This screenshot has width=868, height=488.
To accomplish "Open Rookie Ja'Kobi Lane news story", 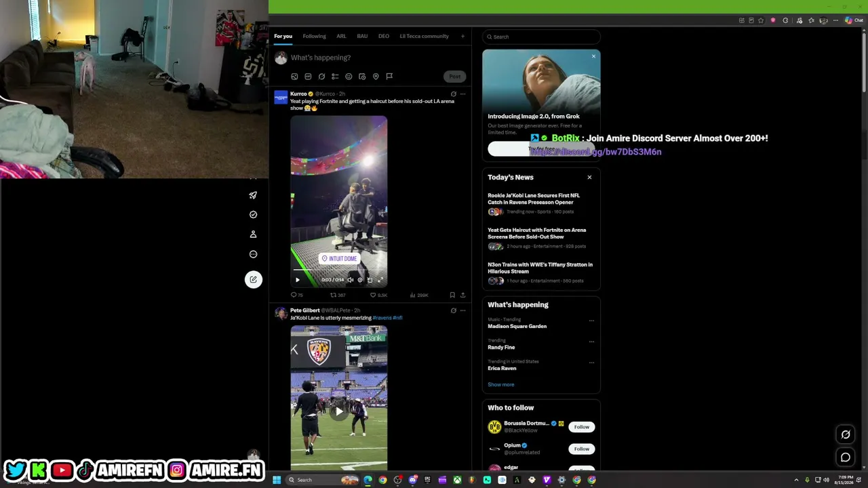I will [534, 199].
